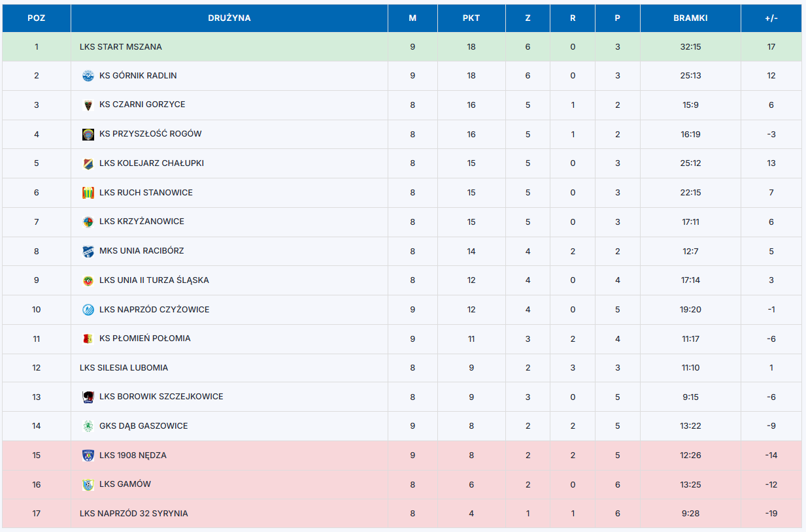Open LKS Naprzód 32 Syrynia team page

point(134,514)
